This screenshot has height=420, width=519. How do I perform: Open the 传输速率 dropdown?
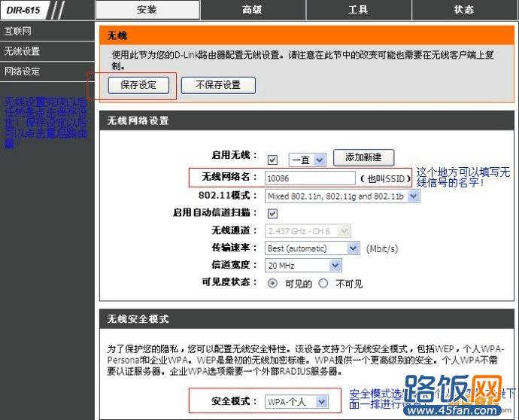coord(312,248)
